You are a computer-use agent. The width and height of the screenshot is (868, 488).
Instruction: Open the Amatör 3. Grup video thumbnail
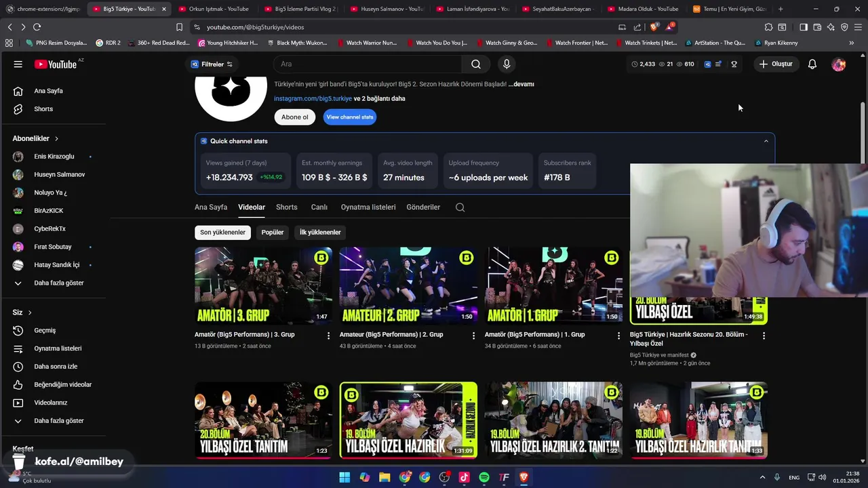pos(263,286)
